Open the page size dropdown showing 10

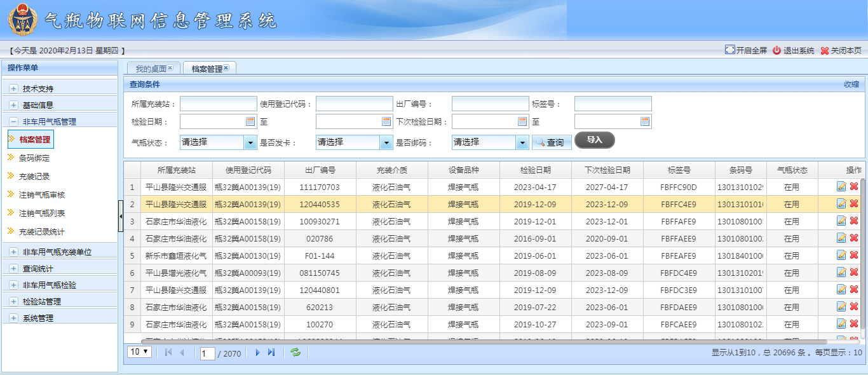pos(140,351)
